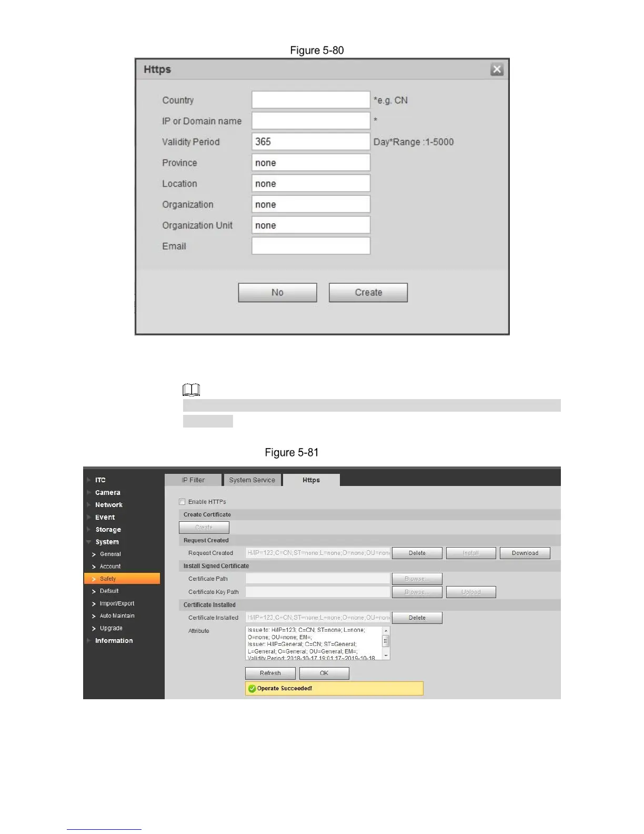This screenshot has width=644, height=834.
Task: Switch to the System Service tab
Action: 252,480
